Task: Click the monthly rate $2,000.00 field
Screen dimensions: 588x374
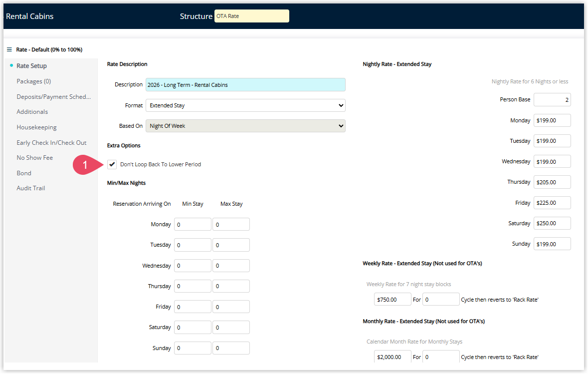Action: click(x=392, y=357)
